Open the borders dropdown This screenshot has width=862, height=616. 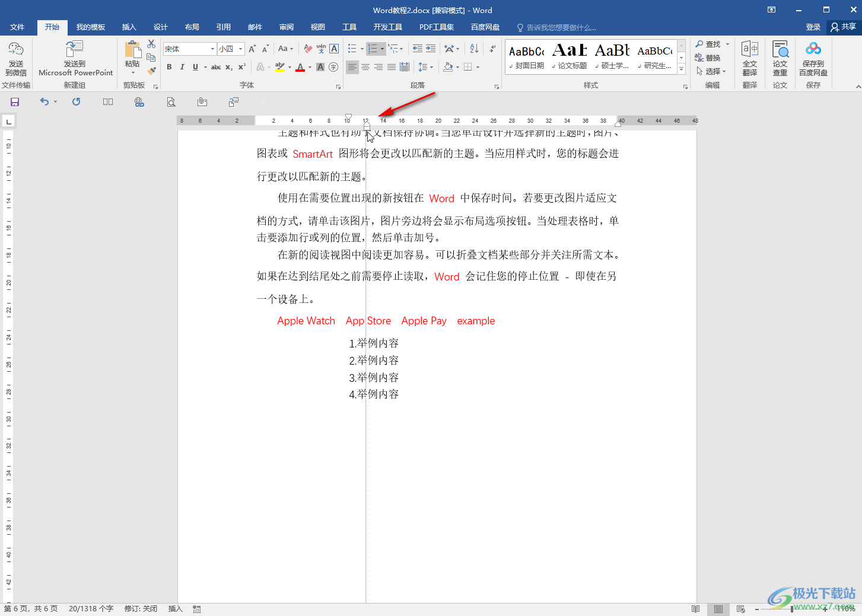point(477,67)
